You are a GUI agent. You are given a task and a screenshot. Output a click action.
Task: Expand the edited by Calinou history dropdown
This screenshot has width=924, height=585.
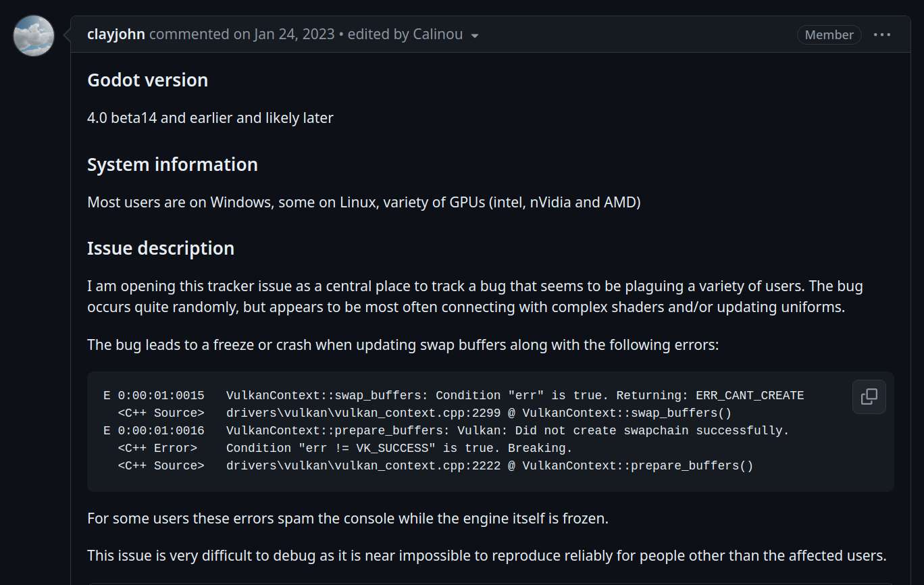point(413,34)
